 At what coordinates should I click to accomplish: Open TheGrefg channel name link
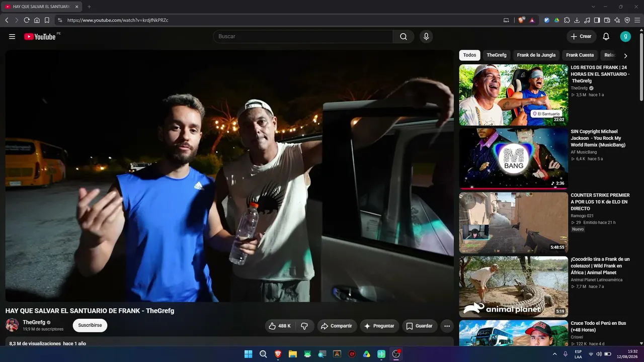point(34,322)
